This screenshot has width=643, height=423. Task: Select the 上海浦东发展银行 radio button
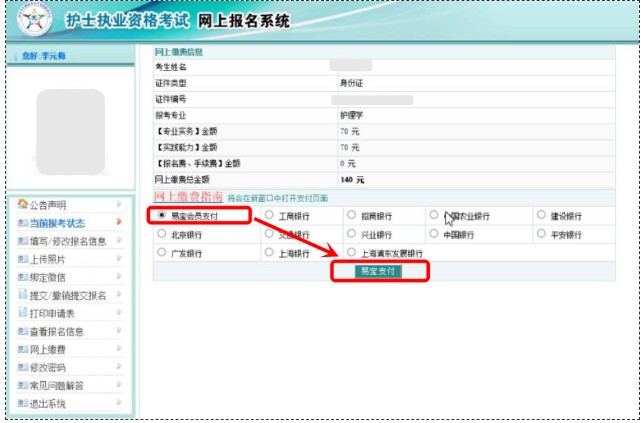tap(351, 253)
